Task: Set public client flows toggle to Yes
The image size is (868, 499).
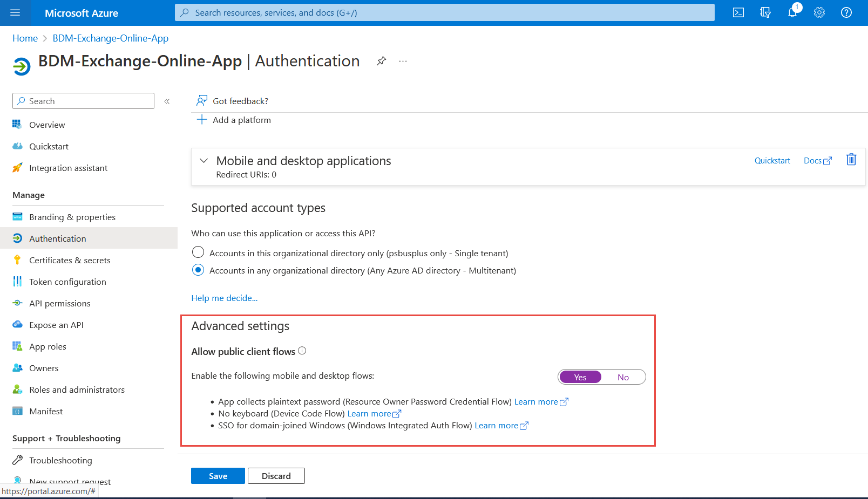Action: (580, 377)
